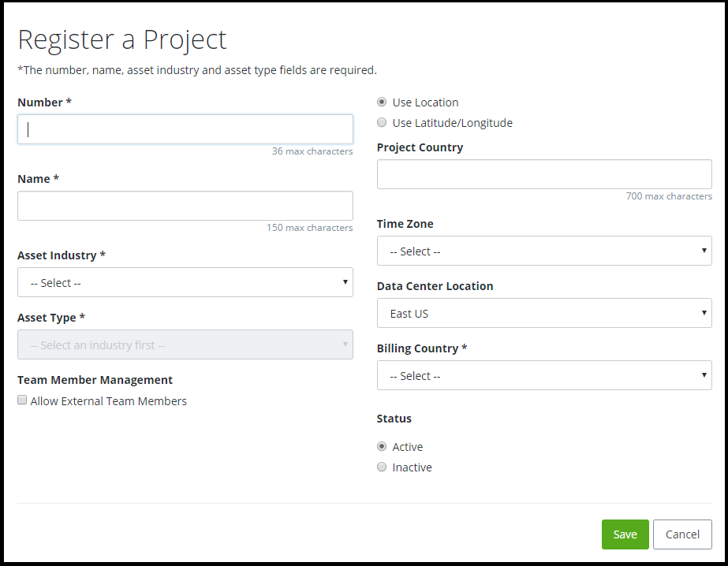Open the Data Center Location dropdown

tap(544, 313)
